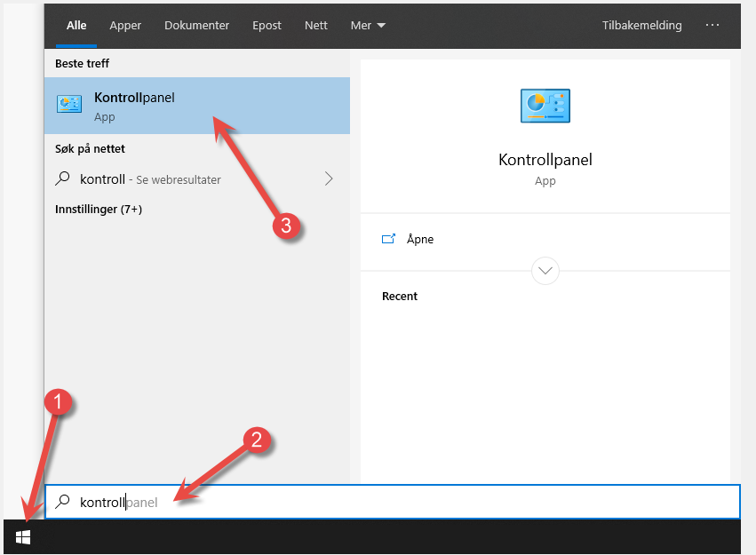Open the three-dot options menu
Image resolution: width=756 pixels, height=555 pixels.
(712, 25)
